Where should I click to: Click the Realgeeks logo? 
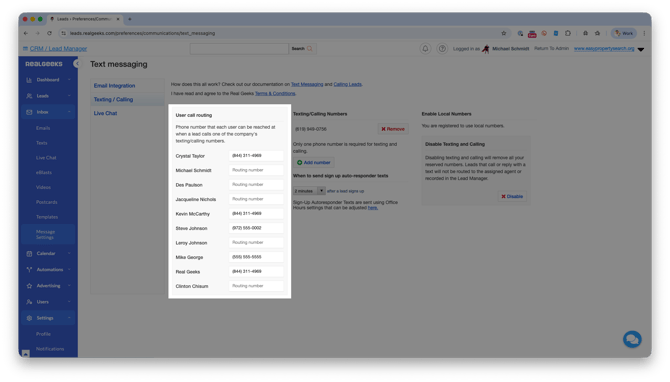pyautogui.click(x=44, y=64)
